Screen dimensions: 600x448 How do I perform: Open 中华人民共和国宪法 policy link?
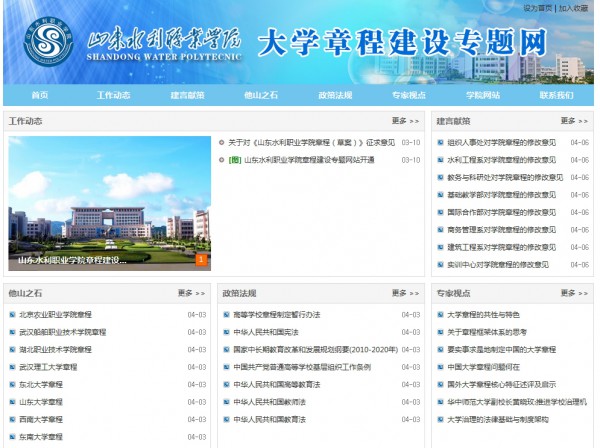pyautogui.click(x=265, y=332)
